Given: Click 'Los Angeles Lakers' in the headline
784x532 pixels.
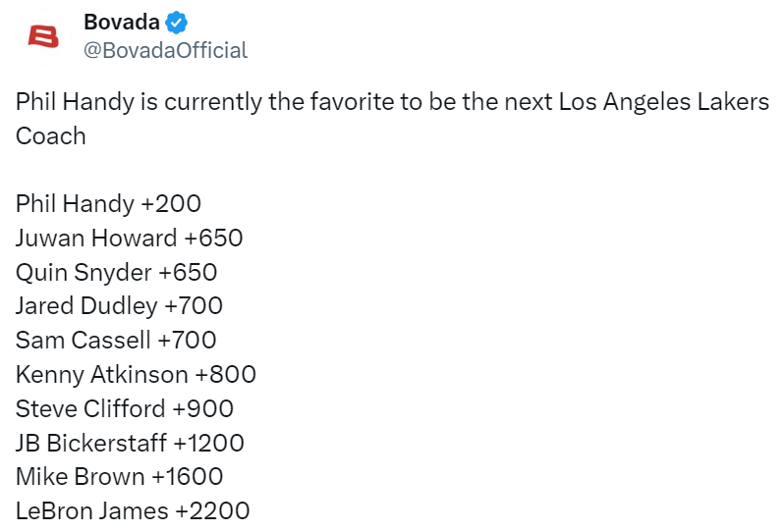Looking at the screenshot, I should (x=663, y=102).
